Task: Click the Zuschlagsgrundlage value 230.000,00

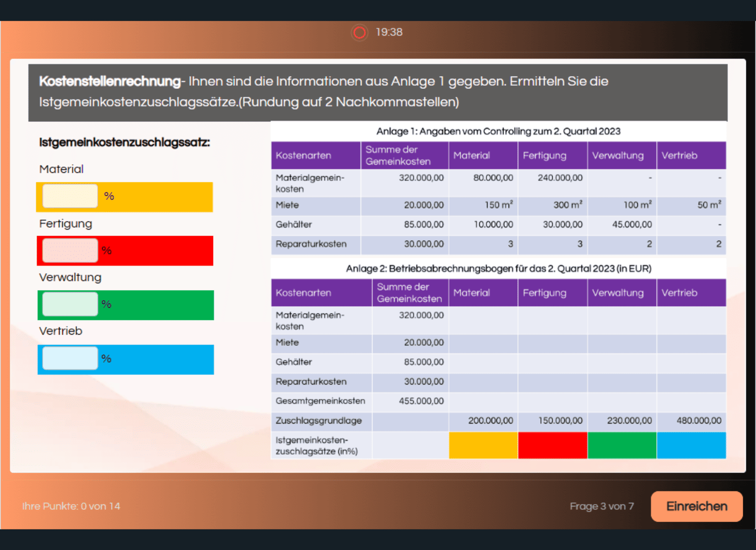Action: (x=629, y=420)
